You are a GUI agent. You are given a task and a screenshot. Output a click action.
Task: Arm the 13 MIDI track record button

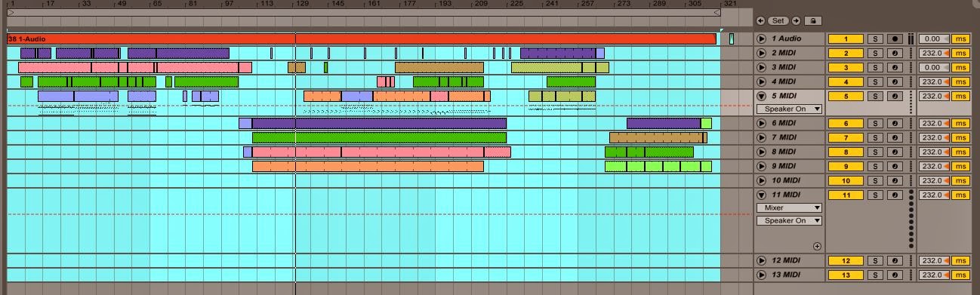point(895,275)
